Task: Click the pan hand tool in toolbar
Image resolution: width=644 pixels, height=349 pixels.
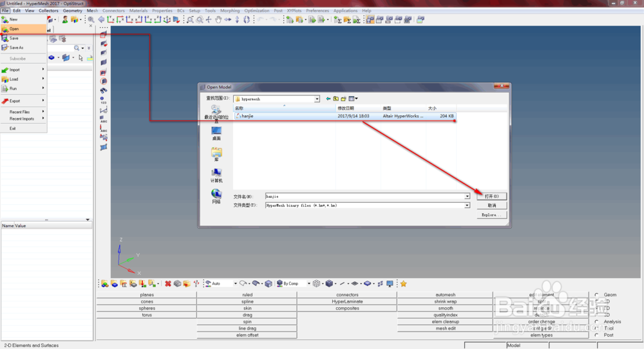Action: tap(218, 19)
